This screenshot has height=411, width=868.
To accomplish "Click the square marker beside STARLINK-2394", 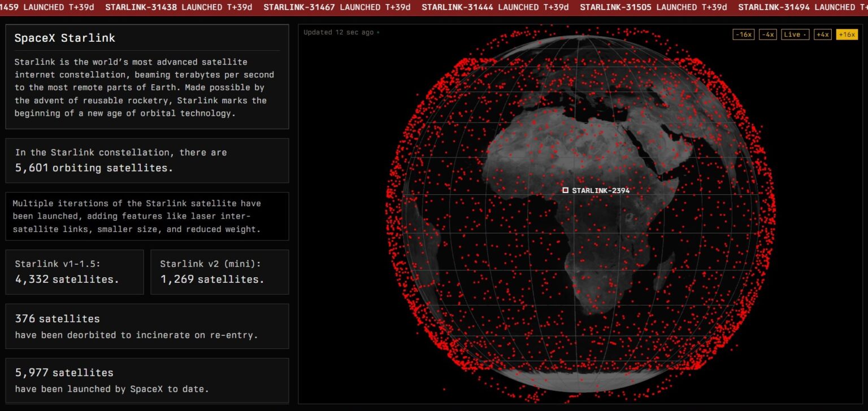I will tap(566, 190).
